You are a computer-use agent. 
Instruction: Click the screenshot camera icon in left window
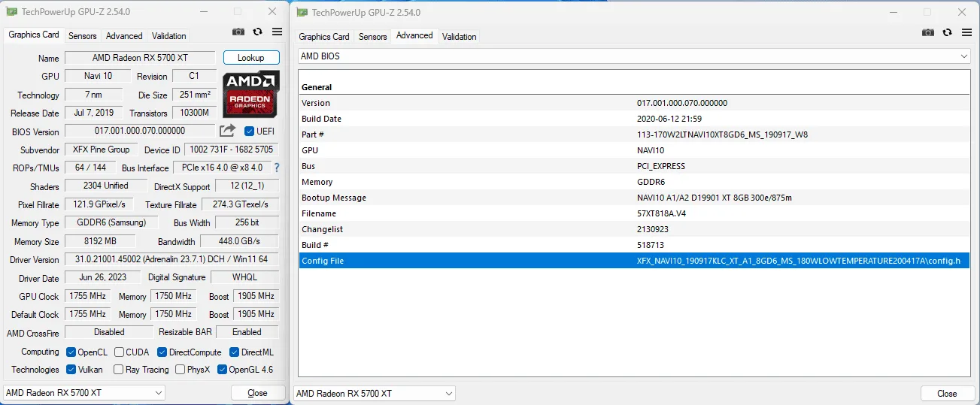pos(238,32)
